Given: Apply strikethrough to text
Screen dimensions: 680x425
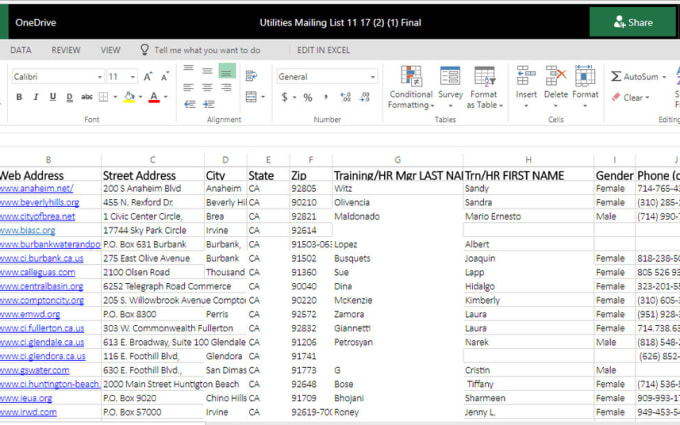Looking at the screenshot, I should (x=87, y=97).
